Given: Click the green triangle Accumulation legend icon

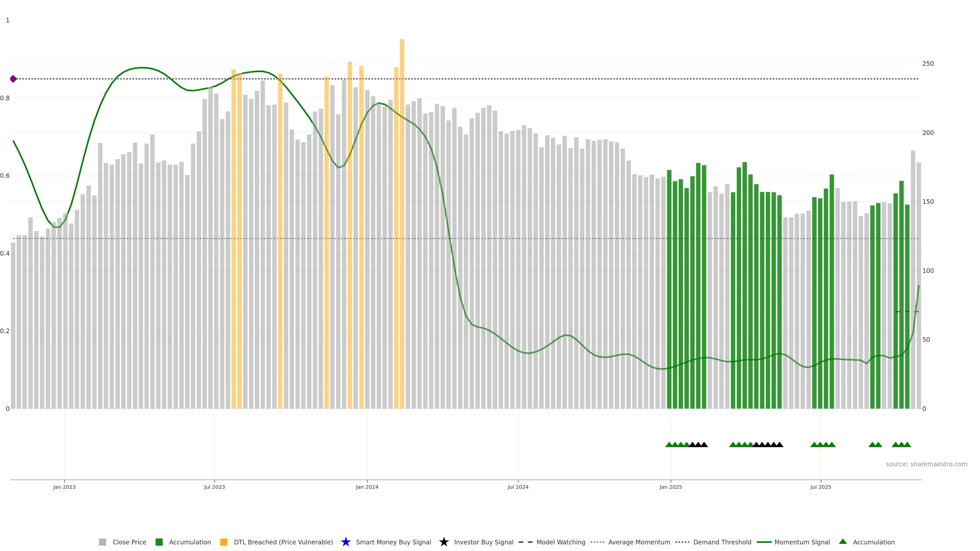Looking at the screenshot, I should (843, 542).
